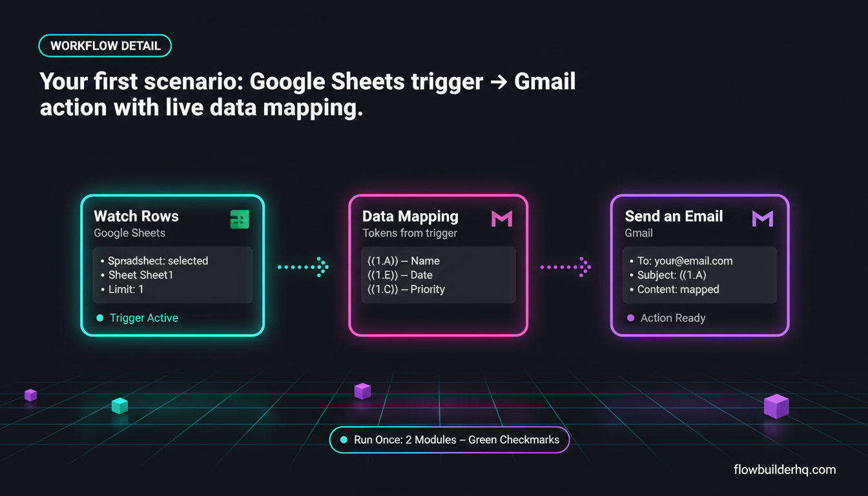This screenshot has height=496, width=868.
Task: Click the ((1.A)) — Name token
Action: 403,261
